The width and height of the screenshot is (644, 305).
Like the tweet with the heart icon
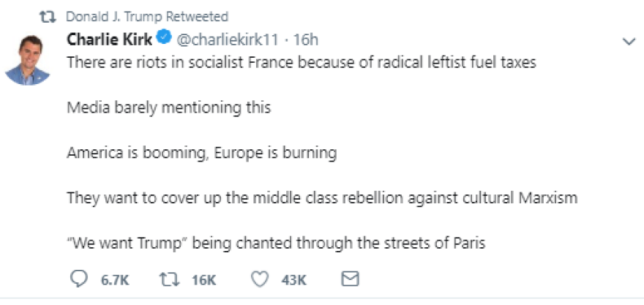[x=258, y=279]
